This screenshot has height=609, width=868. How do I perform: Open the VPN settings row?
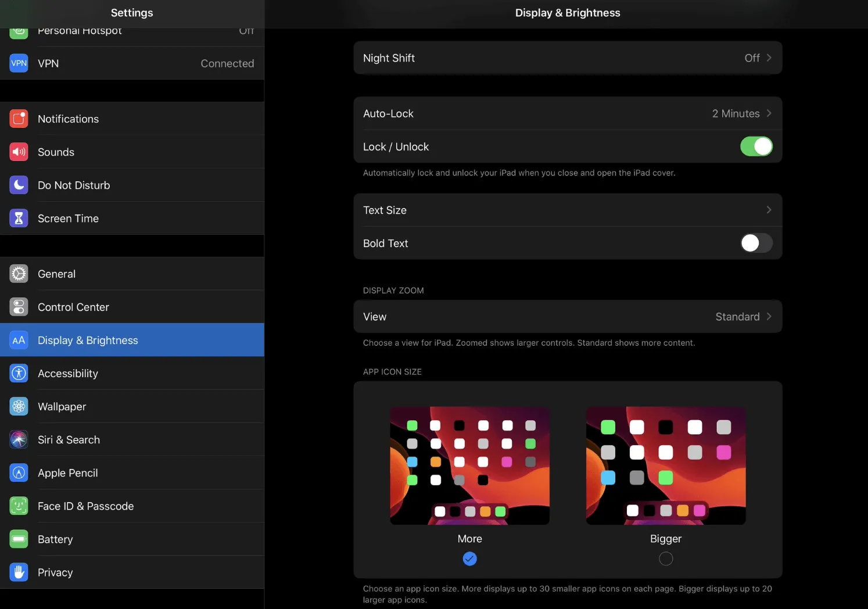click(x=132, y=63)
